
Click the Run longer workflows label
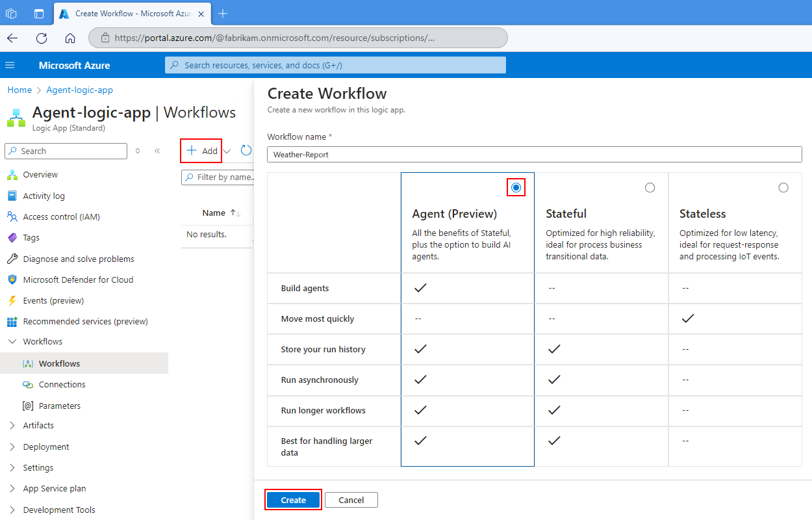coord(323,410)
